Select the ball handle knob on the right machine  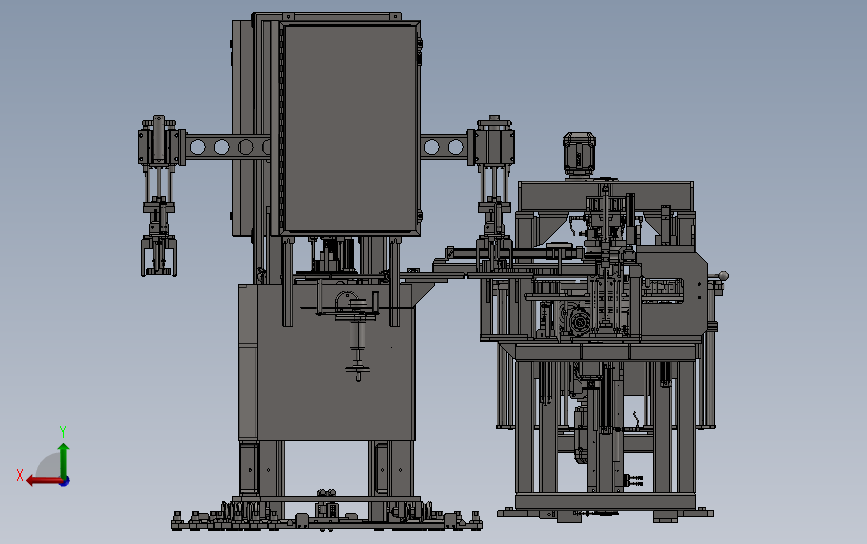(x=723, y=276)
